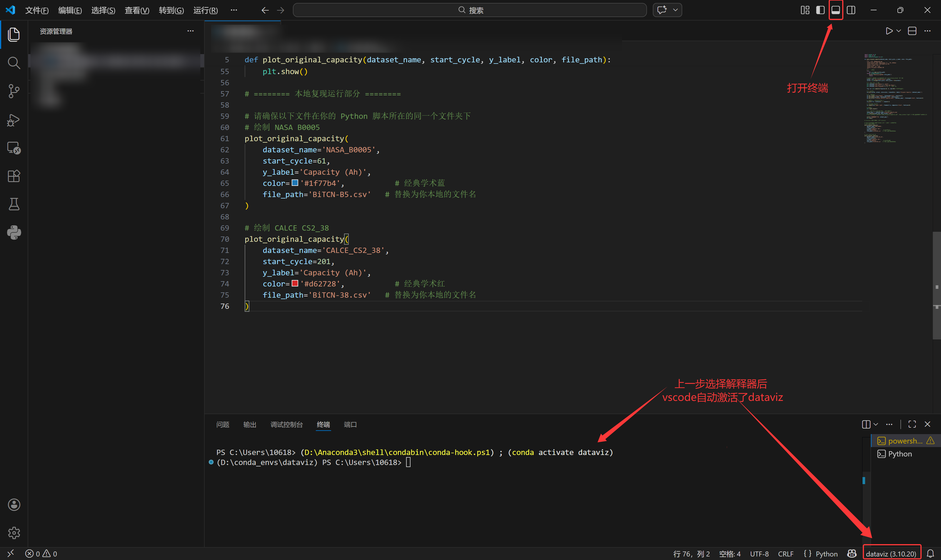Viewport: 941px width, 560px height.
Task: Open the red #d62728 color swatch
Action: click(295, 284)
